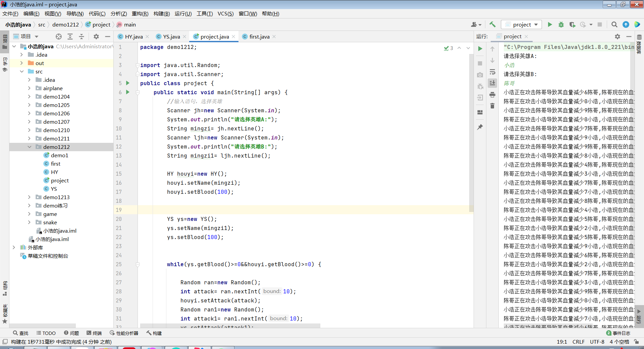Open the 文件(F) menu
This screenshot has width=644, height=349.
tap(10, 13)
